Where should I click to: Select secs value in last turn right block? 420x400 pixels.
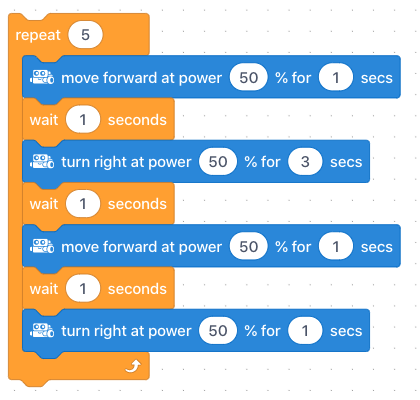pos(305,331)
